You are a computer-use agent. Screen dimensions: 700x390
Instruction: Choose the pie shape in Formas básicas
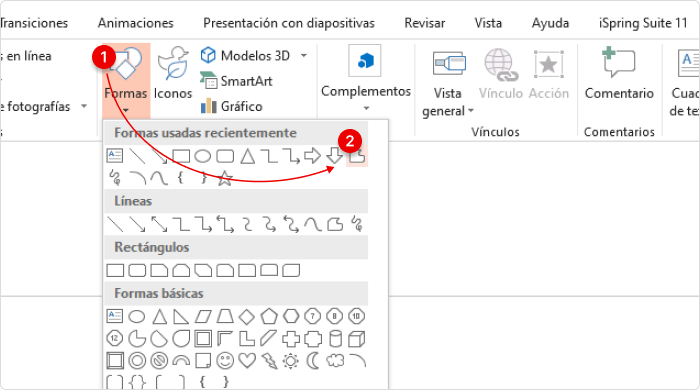[x=137, y=339]
